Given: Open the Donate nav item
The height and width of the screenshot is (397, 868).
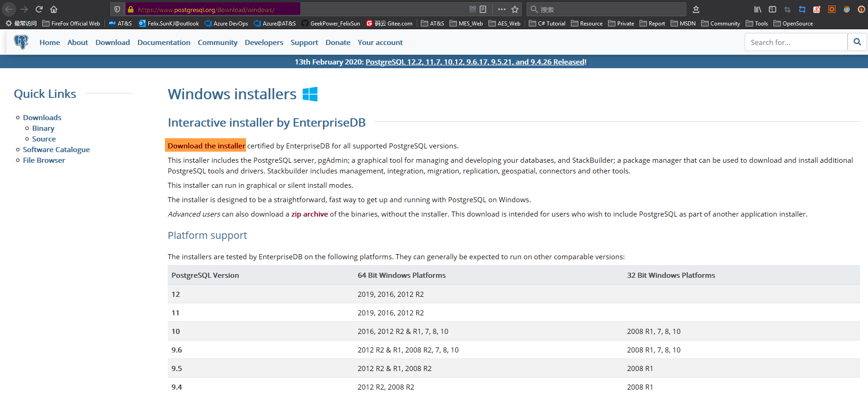Looking at the screenshot, I should 338,42.
